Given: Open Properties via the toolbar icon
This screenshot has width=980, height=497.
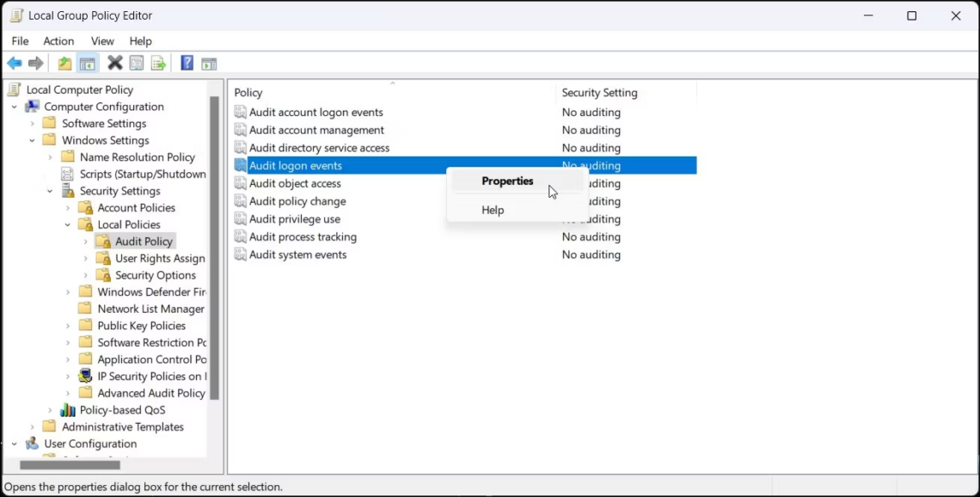Looking at the screenshot, I should (137, 62).
